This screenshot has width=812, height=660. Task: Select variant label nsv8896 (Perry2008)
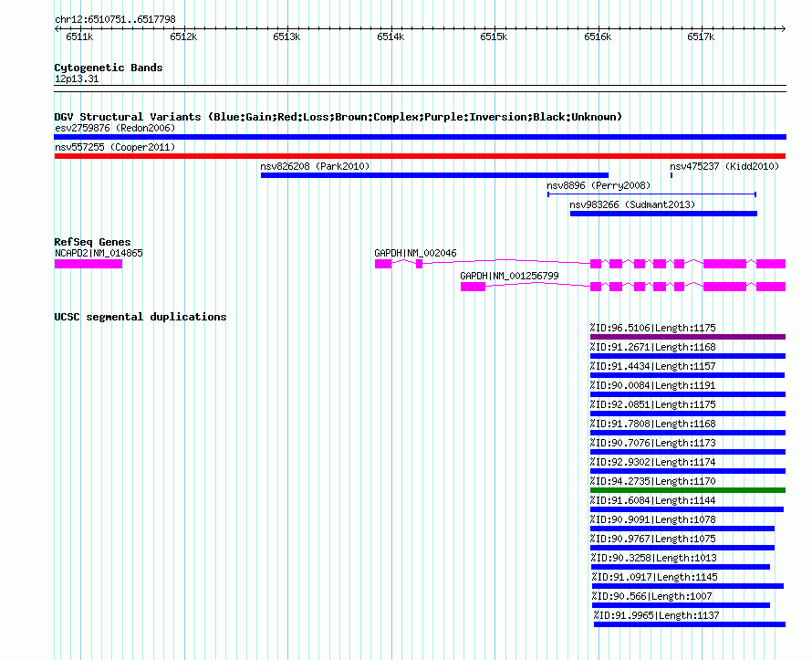coord(599,185)
